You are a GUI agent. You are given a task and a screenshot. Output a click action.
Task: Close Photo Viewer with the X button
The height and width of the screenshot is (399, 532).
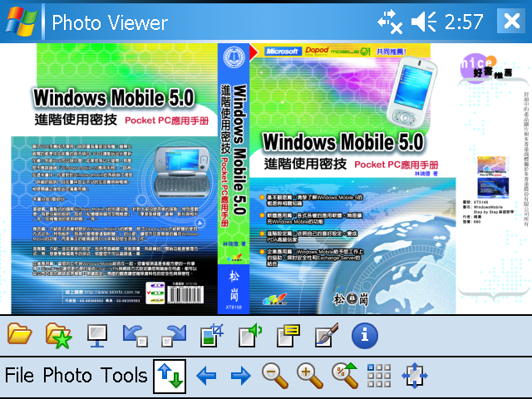(x=511, y=21)
